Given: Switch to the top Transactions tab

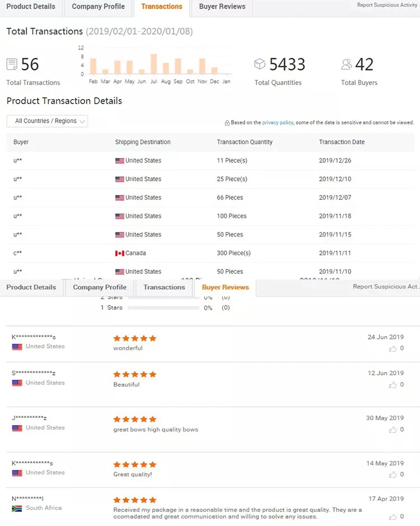Looking at the screenshot, I should (x=162, y=7).
